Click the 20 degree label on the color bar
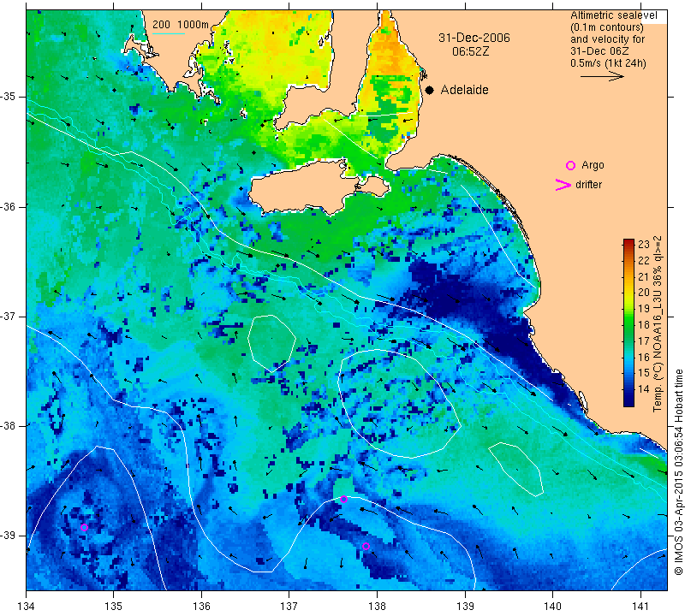This screenshot has height=616, width=685. coord(644,293)
